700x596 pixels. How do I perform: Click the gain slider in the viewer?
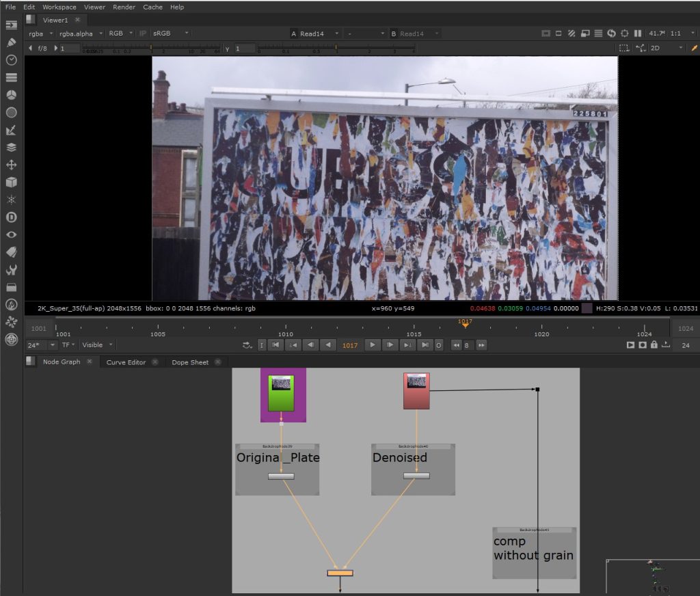(x=151, y=49)
